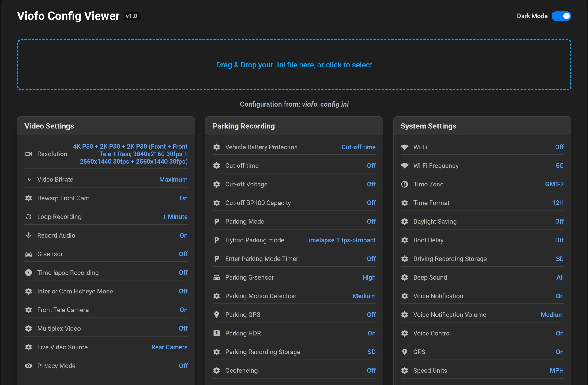Click the 'Off' value for Privacy Mode
The image size is (588, 385).
pyautogui.click(x=183, y=366)
